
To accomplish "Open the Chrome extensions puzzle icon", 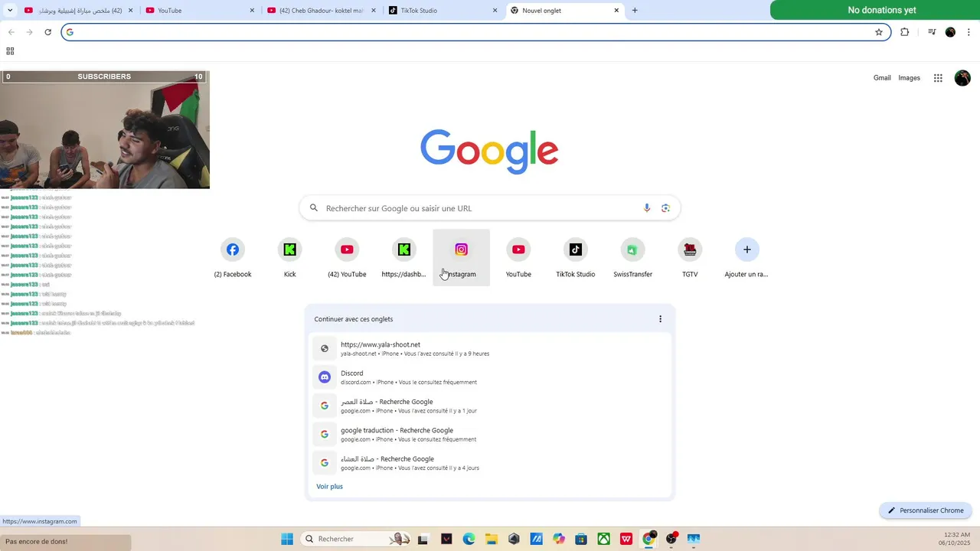I will (x=904, y=32).
